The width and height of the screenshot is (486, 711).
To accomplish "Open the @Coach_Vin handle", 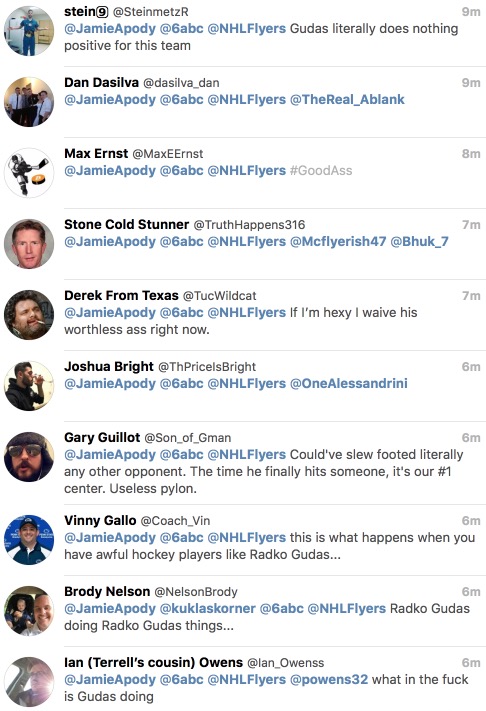I will pos(175,521).
